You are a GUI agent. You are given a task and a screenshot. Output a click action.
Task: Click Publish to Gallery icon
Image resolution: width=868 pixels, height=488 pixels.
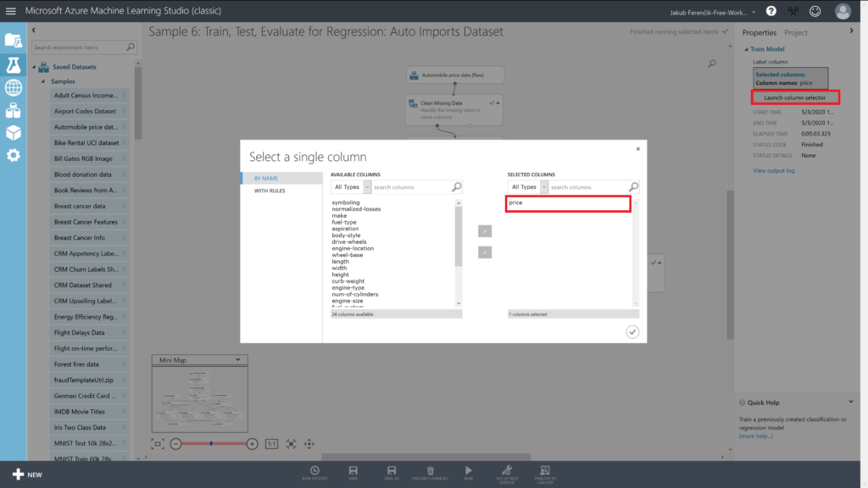[x=542, y=471]
